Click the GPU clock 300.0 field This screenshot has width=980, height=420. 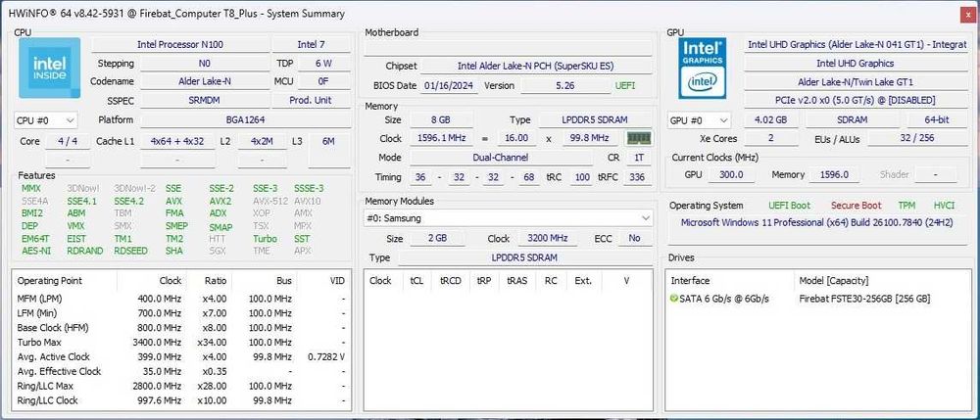click(731, 174)
